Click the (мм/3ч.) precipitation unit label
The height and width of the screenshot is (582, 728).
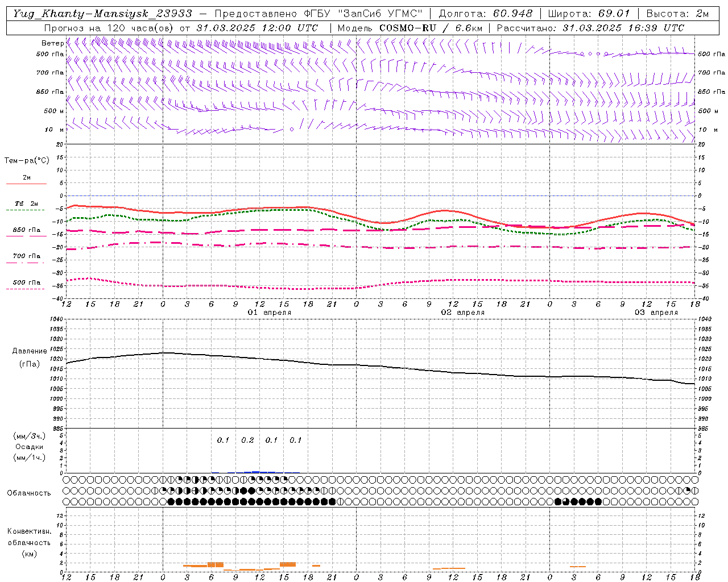coord(30,436)
